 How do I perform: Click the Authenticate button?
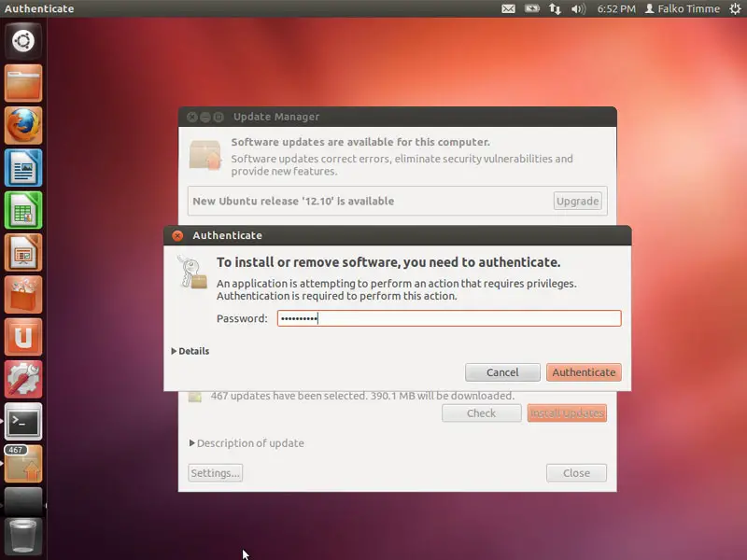[585, 372]
